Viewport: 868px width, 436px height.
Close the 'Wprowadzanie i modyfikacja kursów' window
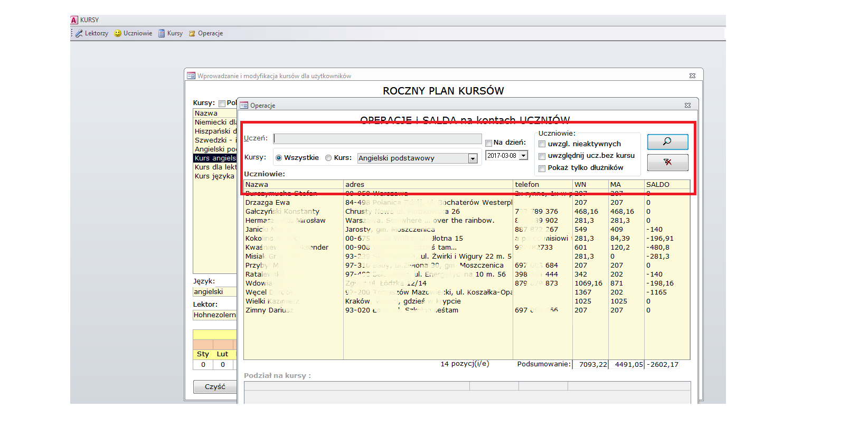point(692,76)
